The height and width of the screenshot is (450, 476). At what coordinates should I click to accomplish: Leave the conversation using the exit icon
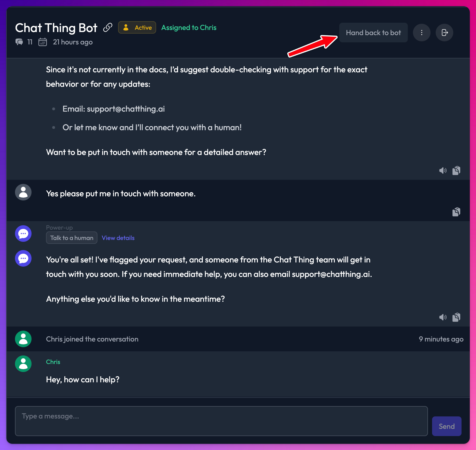(x=444, y=32)
